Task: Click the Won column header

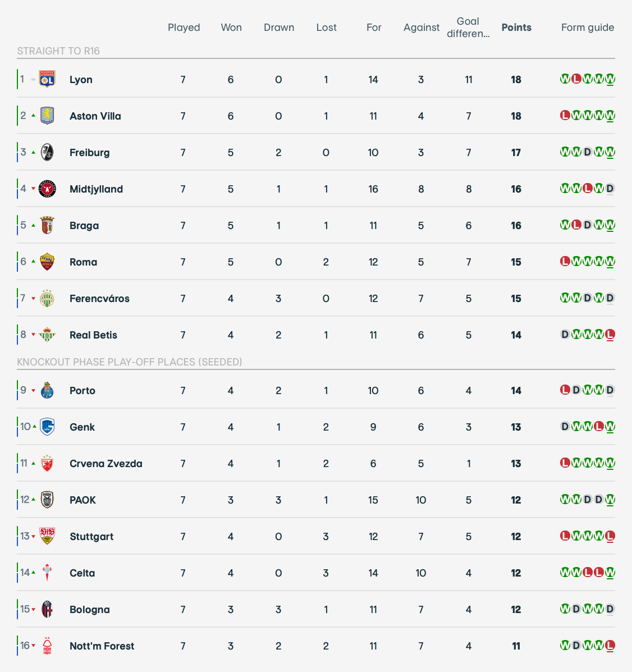Action: (x=231, y=28)
